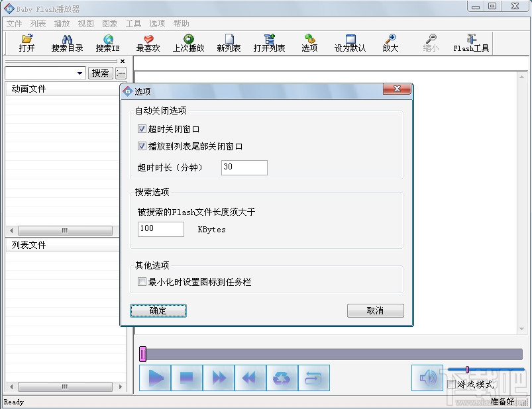Open the 视图 menu

pos(85,23)
